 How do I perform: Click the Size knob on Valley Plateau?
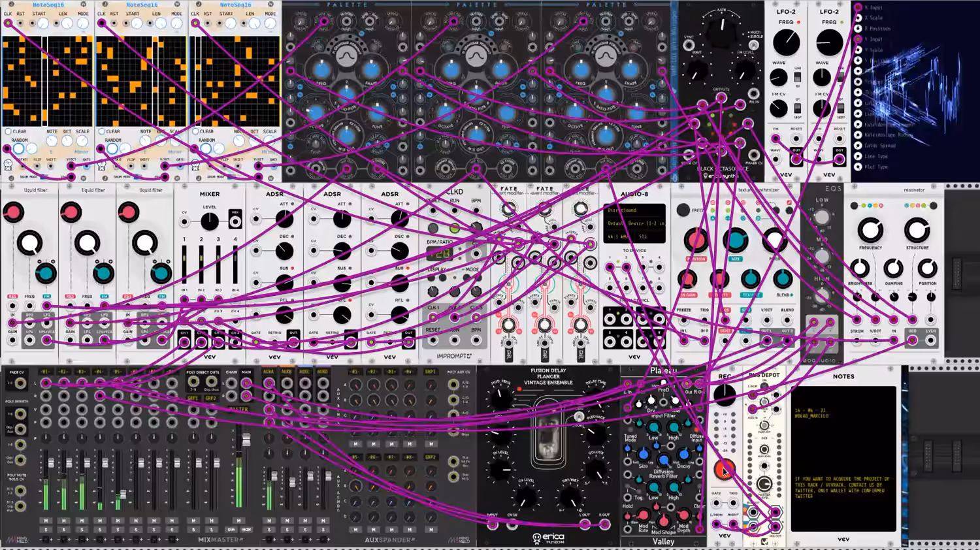click(644, 454)
